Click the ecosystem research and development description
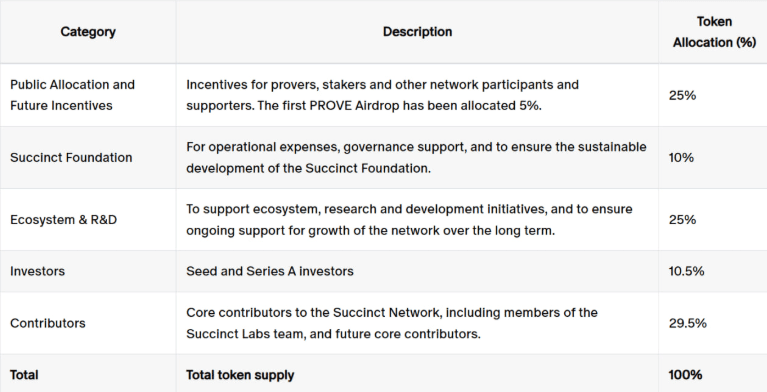 409,220
